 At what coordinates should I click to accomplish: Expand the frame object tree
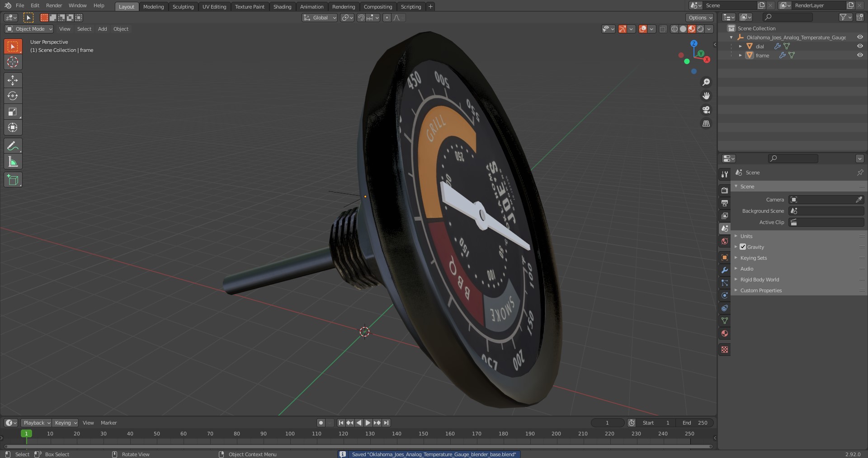[x=741, y=55]
